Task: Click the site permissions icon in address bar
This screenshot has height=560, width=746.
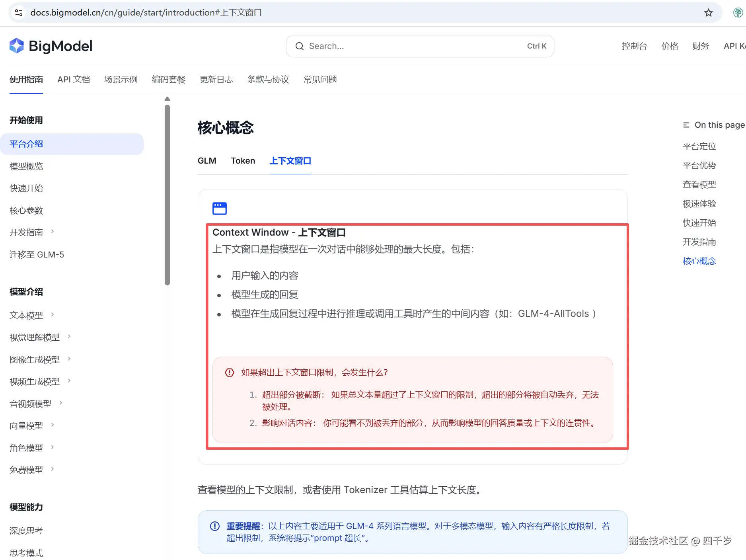Action: pos(18,12)
